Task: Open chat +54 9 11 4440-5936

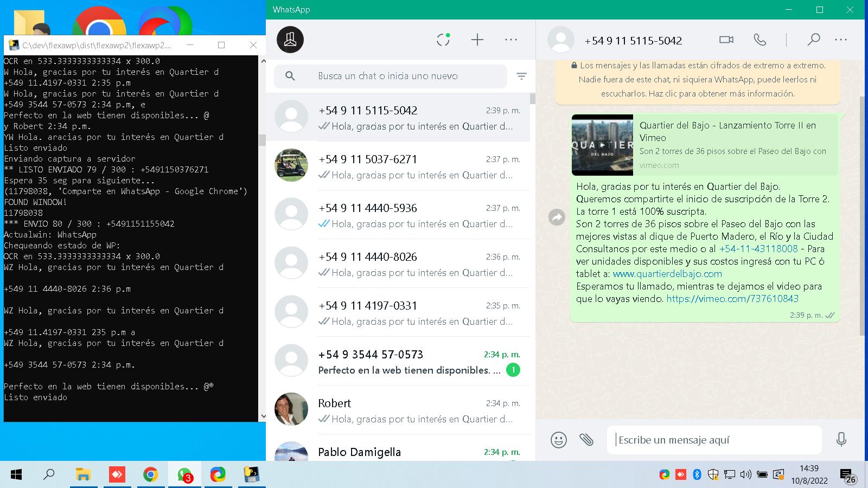Action: pos(398,215)
